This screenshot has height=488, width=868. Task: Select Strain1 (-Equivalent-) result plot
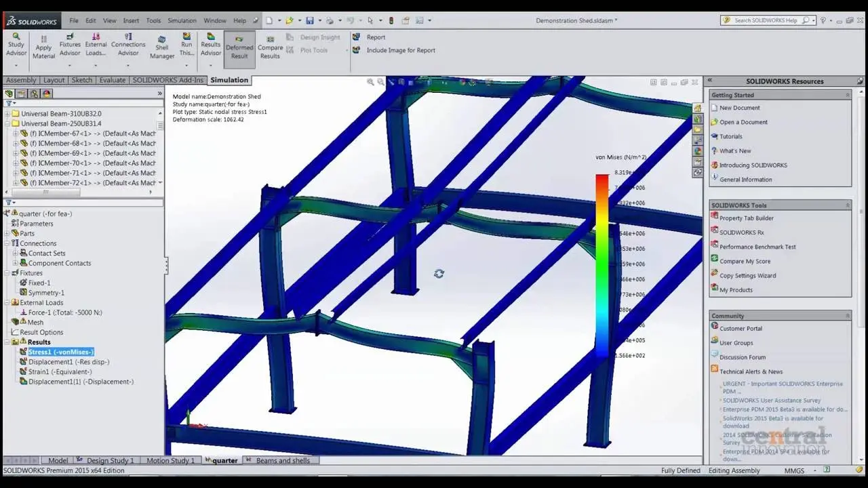point(60,372)
